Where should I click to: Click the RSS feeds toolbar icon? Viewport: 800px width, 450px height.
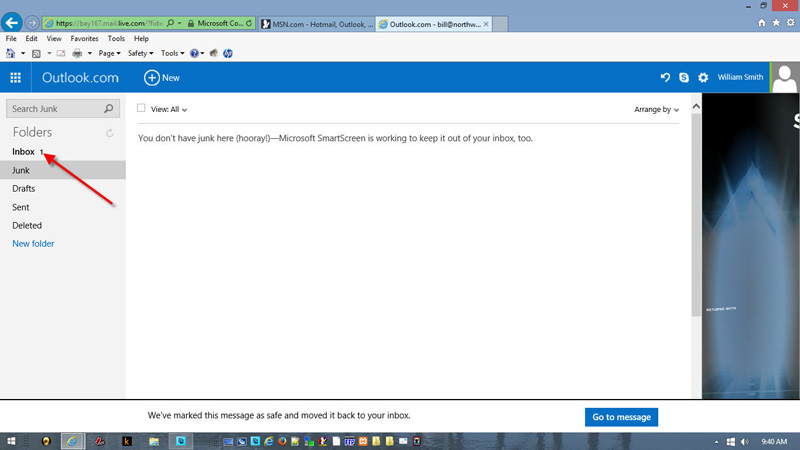tap(36, 53)
